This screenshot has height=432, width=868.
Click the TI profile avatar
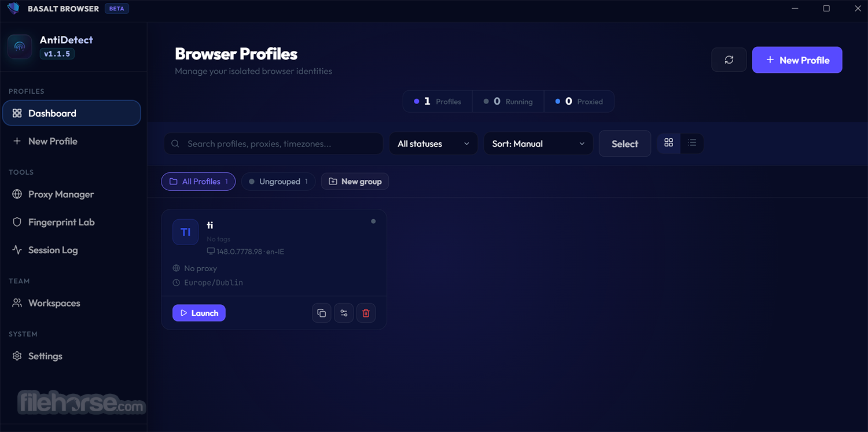coord(186,232)
